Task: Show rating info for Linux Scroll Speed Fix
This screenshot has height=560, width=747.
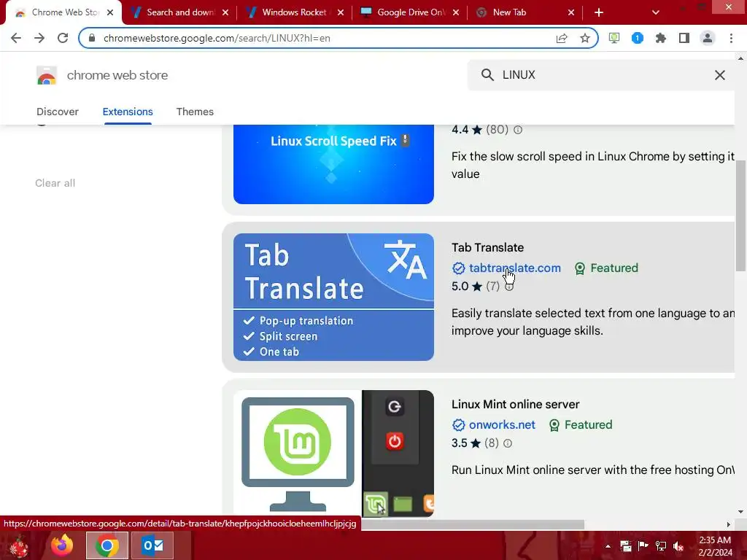Action: (x=518, y=130)
